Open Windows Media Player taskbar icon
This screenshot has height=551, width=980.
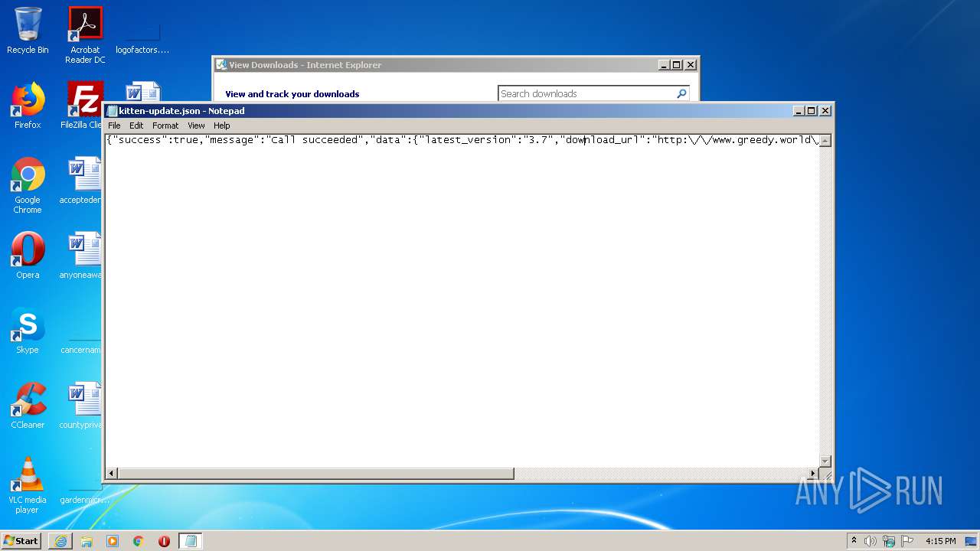[113, 541]
